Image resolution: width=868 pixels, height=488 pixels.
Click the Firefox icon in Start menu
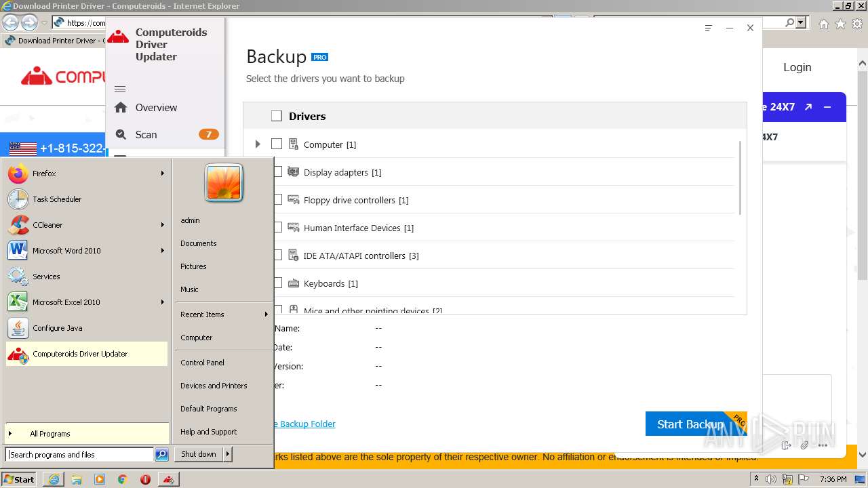pos(18,174)
